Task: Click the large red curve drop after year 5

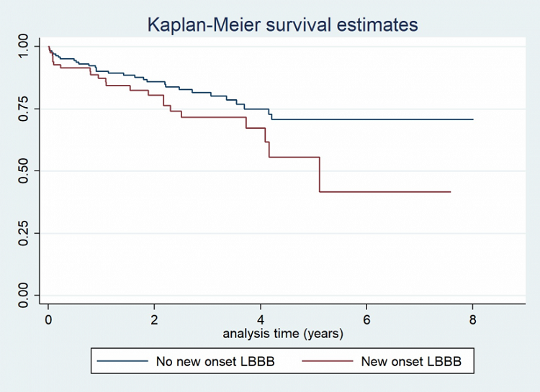Action: tap(320, 174)
